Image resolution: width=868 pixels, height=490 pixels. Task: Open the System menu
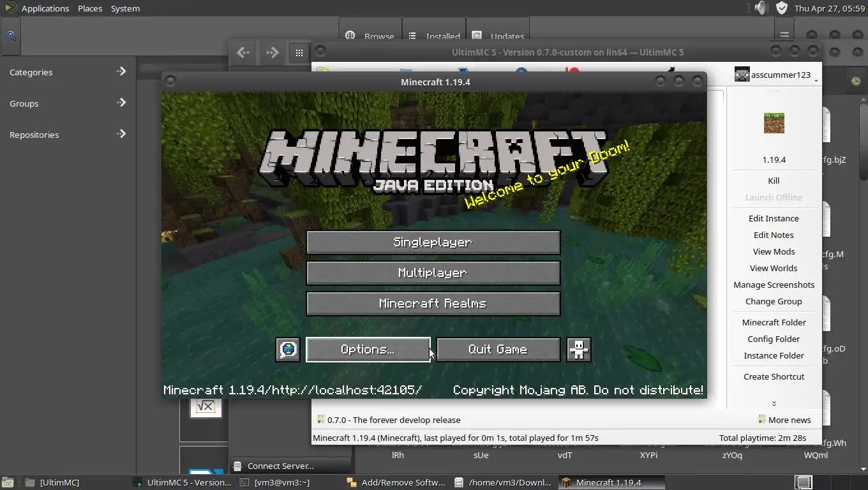[x=125, y=8]
